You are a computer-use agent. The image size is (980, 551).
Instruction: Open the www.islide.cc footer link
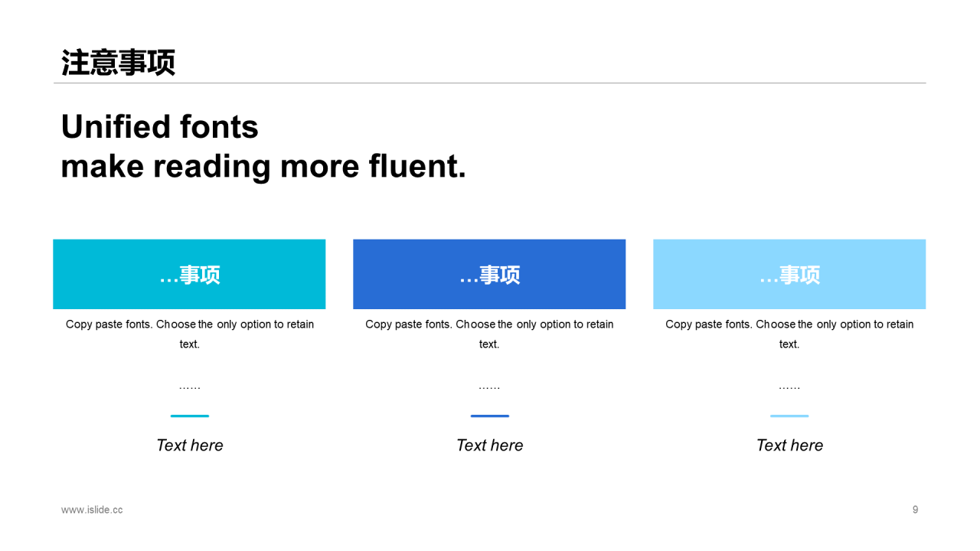click(92, 510)
